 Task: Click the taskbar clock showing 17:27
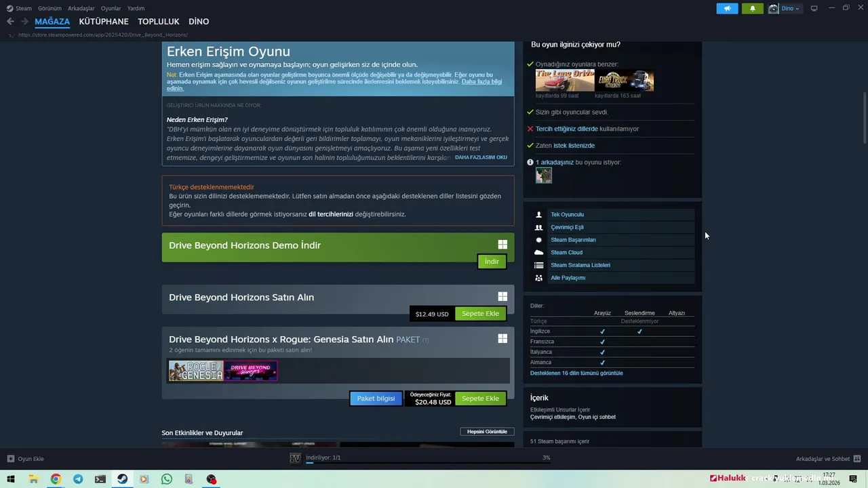tap(829, 479)
